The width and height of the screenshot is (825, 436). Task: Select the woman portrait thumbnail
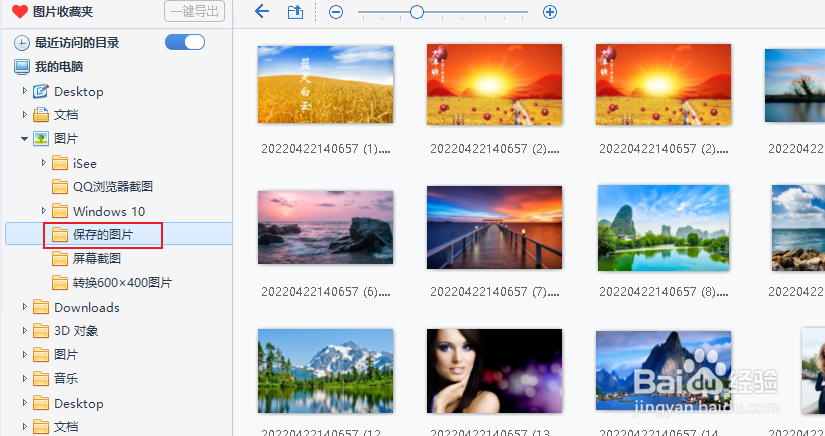coord(494,371)
